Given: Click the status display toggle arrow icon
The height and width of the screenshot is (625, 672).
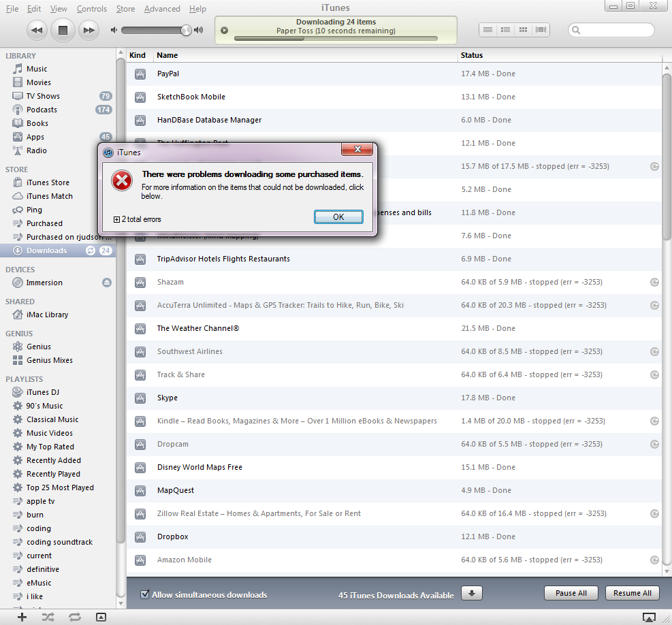Looking at the screenshot, I should [224, 31].
